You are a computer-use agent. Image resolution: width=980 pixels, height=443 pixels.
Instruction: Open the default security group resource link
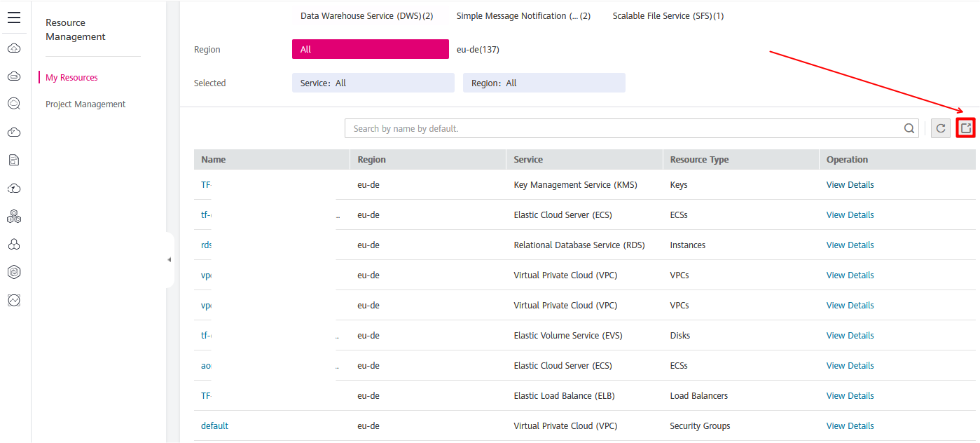pyautogui.click(x=214, y=425)
